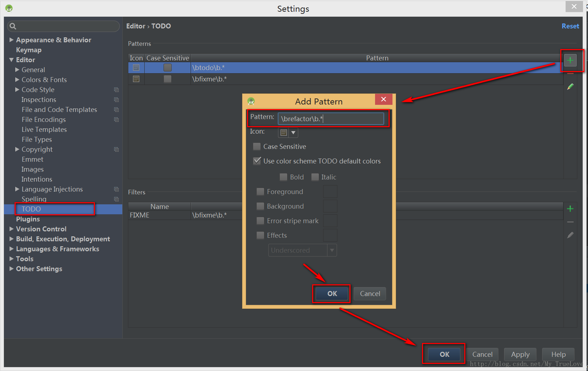Viewport: 588px width, 371px height.
Task: Click the remove filter minus icon
Action: (570, 222)
